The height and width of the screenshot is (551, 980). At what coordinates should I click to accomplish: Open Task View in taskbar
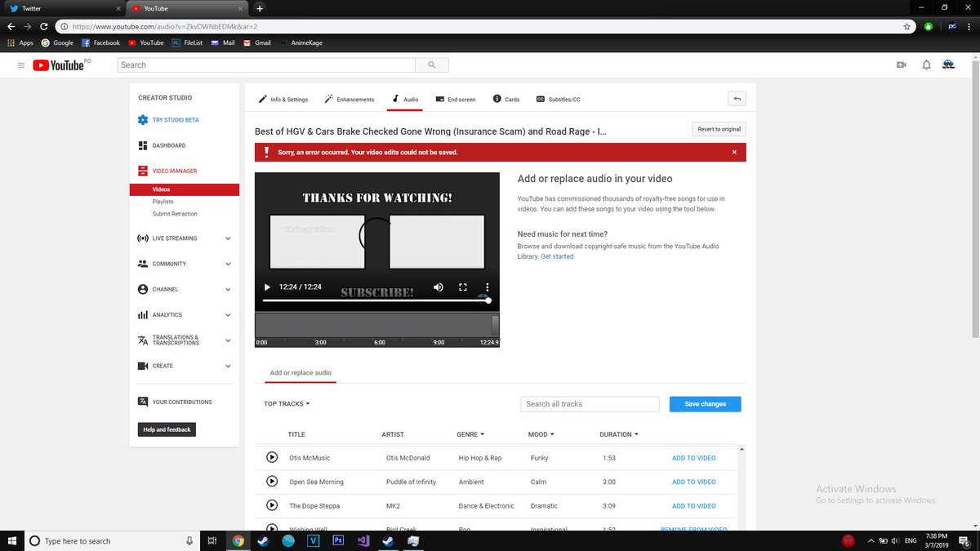(211, 540)
